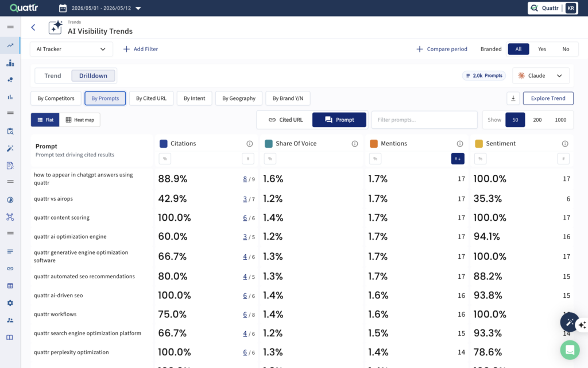Click the calendar icon in top bar
Image resolution: width=588 pixels, height=368 pixels.
[63, 8]
